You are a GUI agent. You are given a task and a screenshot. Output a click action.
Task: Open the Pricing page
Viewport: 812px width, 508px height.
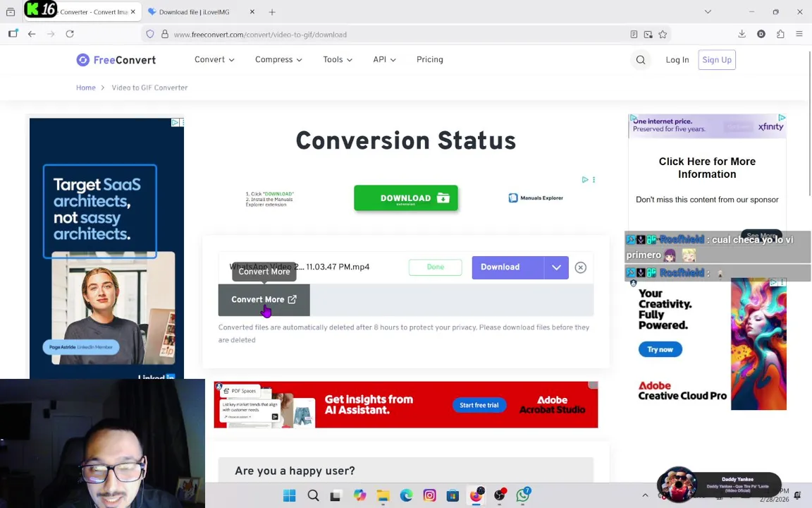430,59
